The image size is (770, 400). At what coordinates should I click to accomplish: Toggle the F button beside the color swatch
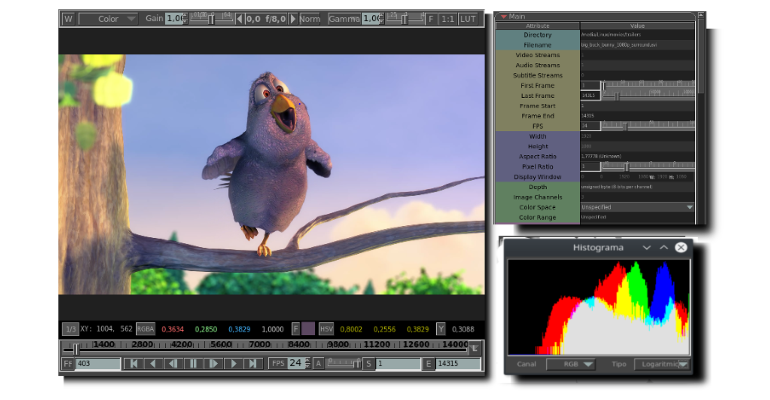296,329
